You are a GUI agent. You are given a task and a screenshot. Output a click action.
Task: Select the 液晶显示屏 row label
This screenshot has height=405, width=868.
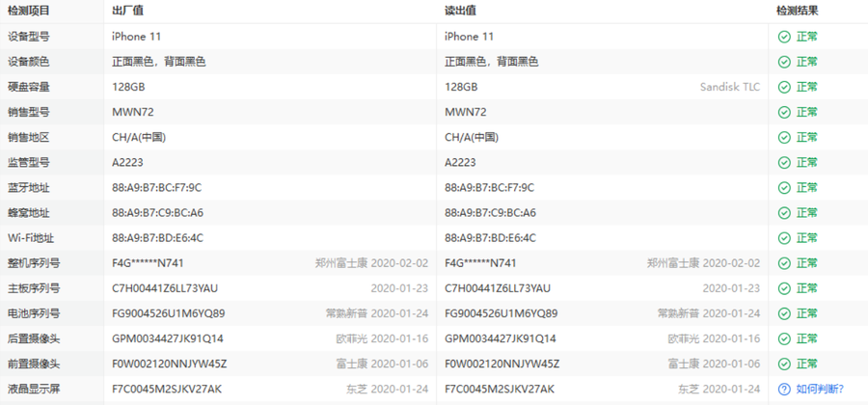pos(33,389)
